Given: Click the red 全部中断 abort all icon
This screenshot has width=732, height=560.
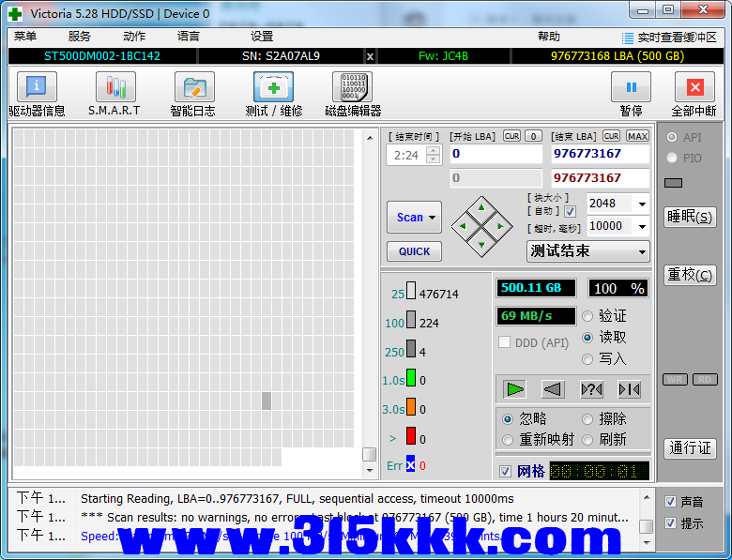Looking at the screenshot, I should [x=694, y=87].
